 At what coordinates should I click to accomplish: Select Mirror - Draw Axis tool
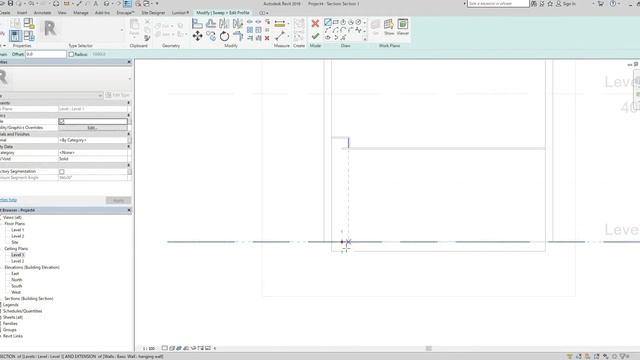[x=238, y=23]
